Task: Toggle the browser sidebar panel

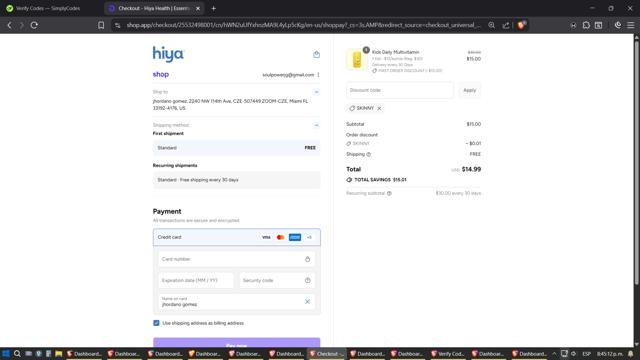Action: 598,25
